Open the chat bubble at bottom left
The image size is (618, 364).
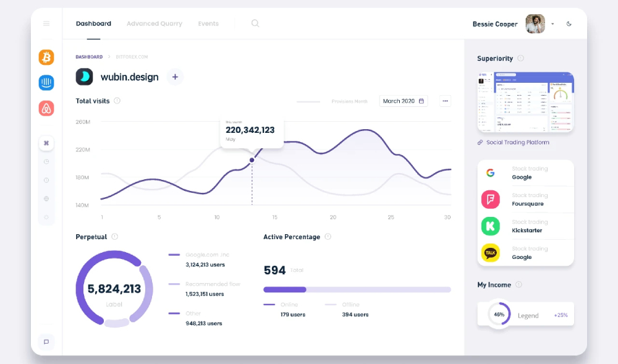46,342
